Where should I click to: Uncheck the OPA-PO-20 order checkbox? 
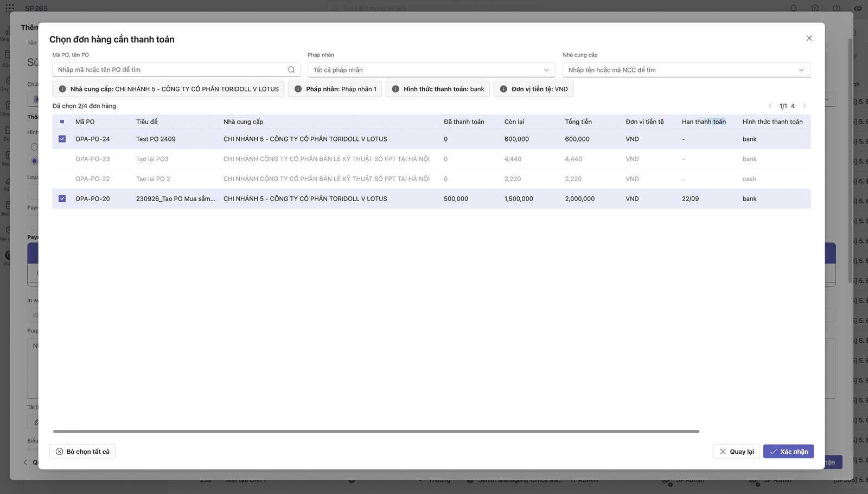tap(62, 198)
